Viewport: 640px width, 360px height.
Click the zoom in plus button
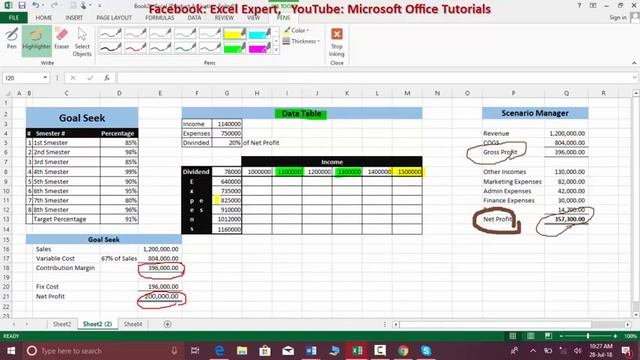point(615,336)
